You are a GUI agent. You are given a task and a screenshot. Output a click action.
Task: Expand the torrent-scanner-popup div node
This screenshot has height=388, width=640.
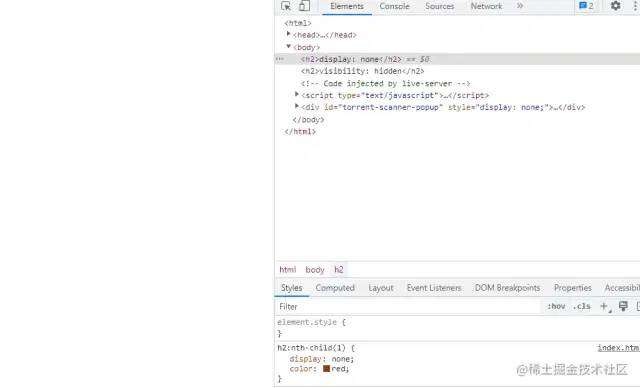point(297,106)
